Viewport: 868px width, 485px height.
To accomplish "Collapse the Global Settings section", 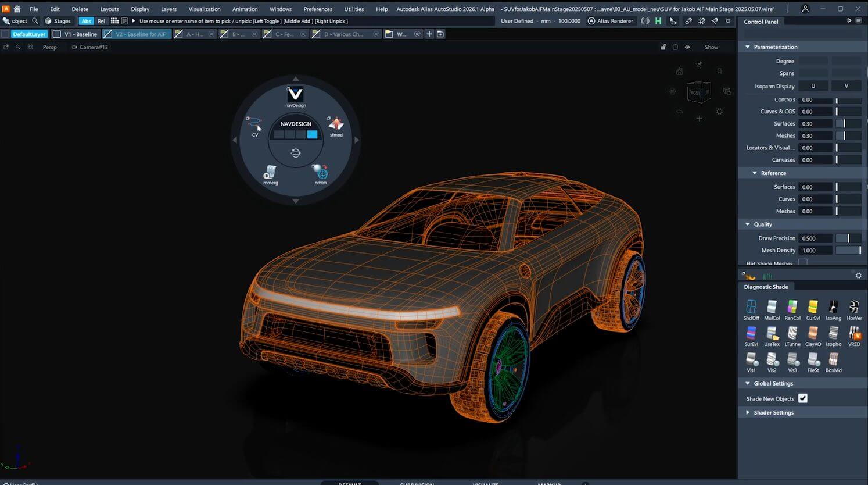I will tap(748, 383).
